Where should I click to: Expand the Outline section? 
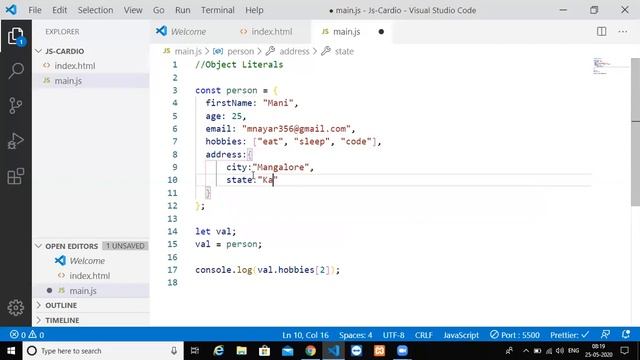tap(61, 305)
